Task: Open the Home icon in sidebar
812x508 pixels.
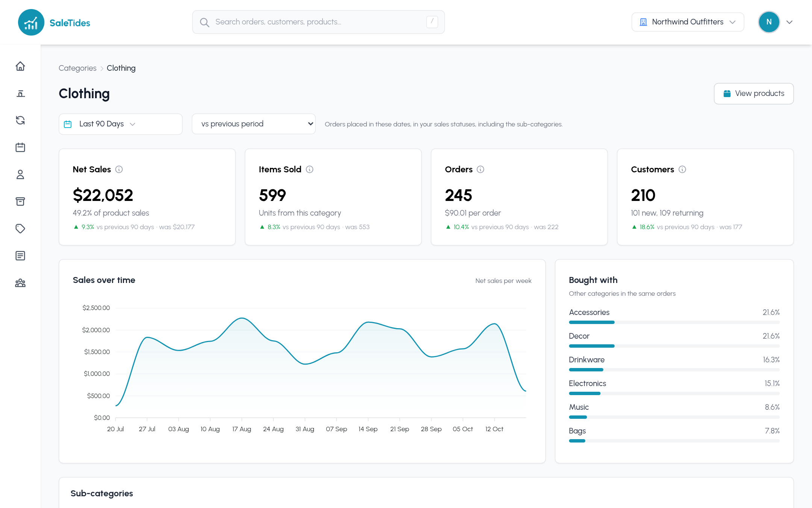Action: (20, 66)
